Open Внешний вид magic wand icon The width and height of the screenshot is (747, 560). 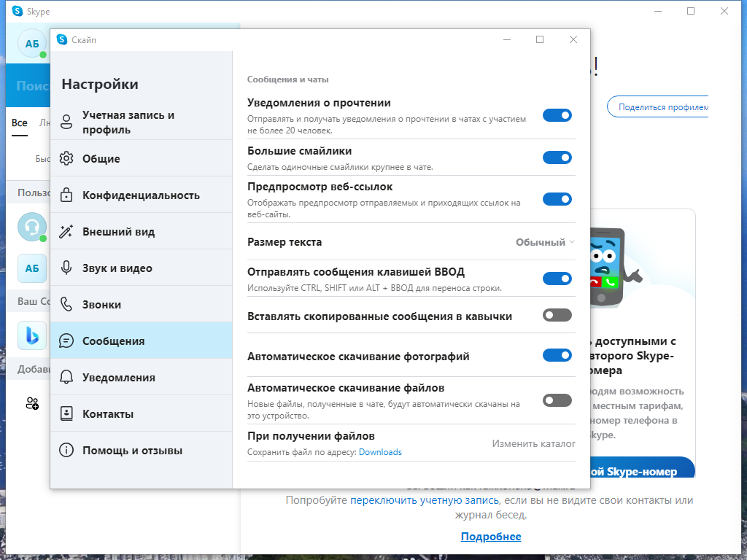coord(66,232)
